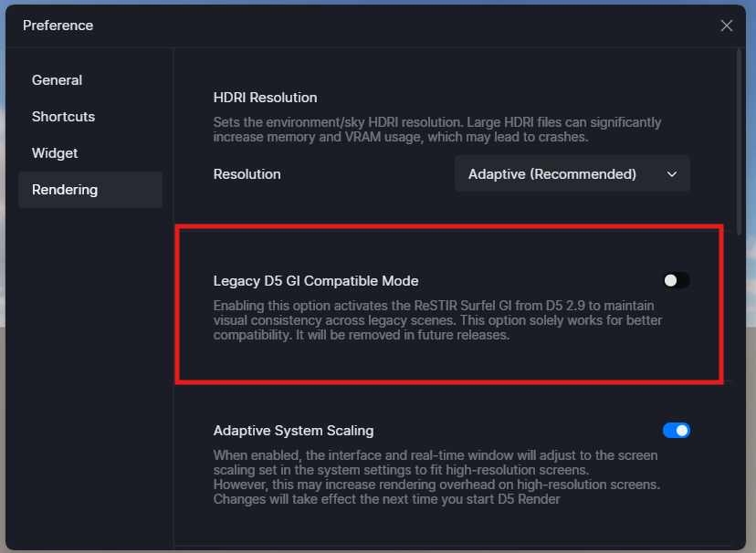
Task: Click the chevron arrow on Resolution dropdown
Action: pyautogui.click(x=672, y=174)
